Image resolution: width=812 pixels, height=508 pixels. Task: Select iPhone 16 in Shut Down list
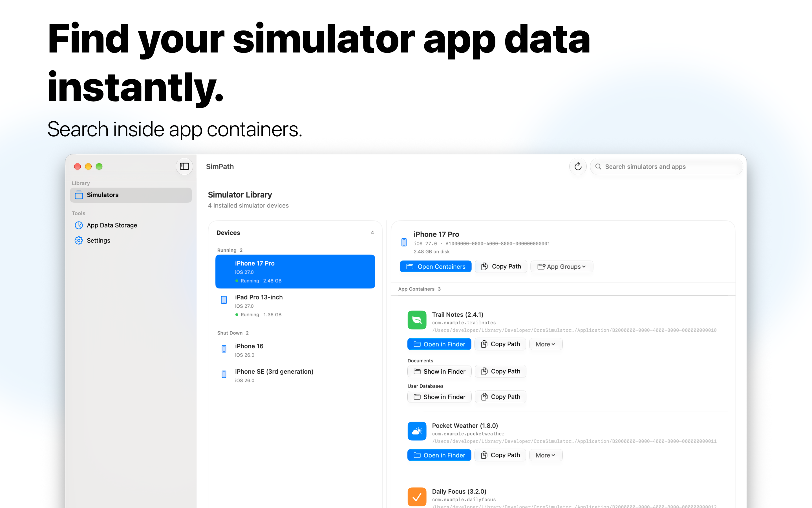(295, 350)
